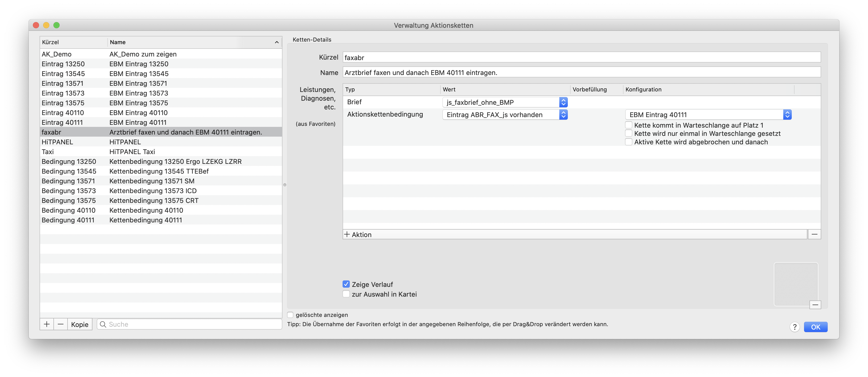868x377 pixels.
Task: Check Aktive Kette wird abgebrochen und danach
Action: [x=628, y=142]
